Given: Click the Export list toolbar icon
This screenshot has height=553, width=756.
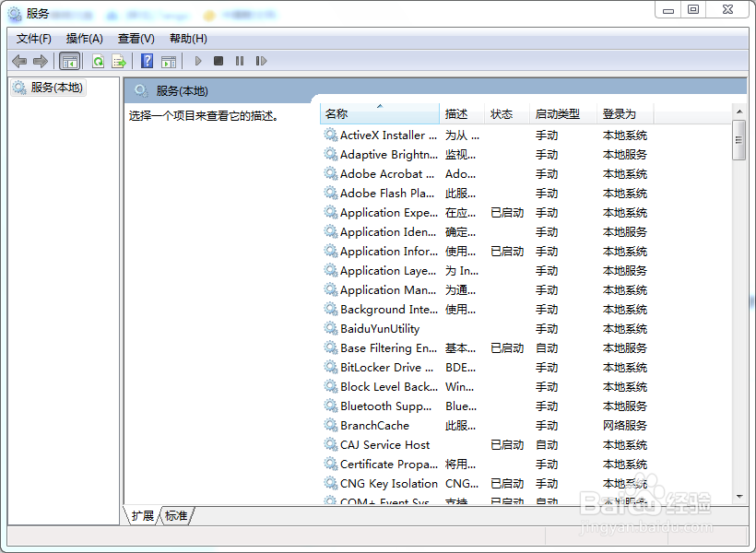Looking at the screenshot, I should pos(119,61).
